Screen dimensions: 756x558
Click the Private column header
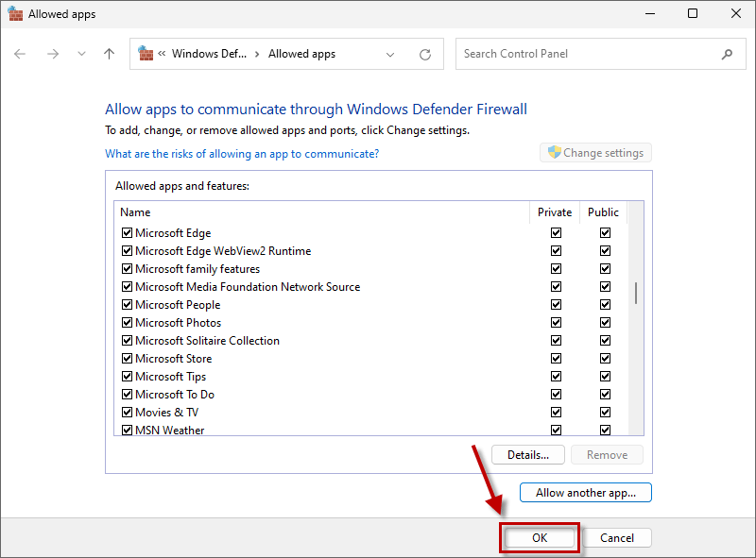555,212
